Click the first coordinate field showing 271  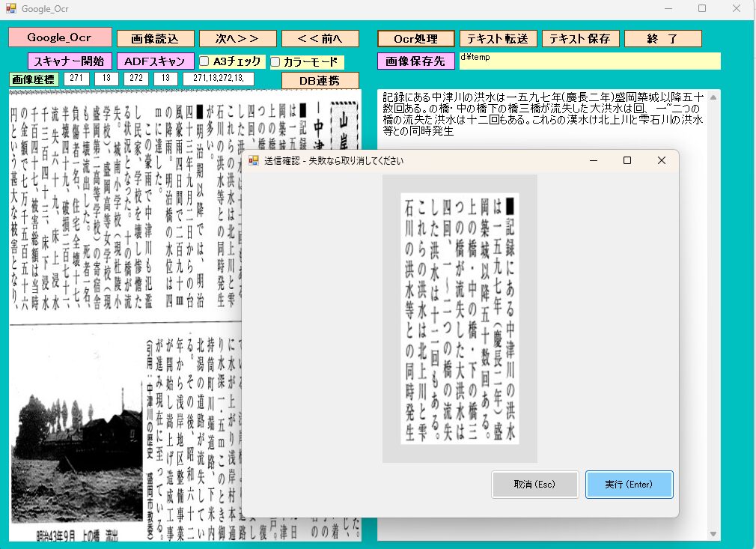coord(76,79)
